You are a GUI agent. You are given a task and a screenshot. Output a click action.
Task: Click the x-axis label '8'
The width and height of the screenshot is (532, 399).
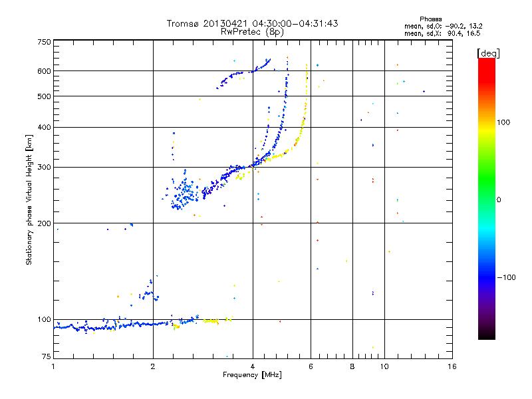point(352,366)
